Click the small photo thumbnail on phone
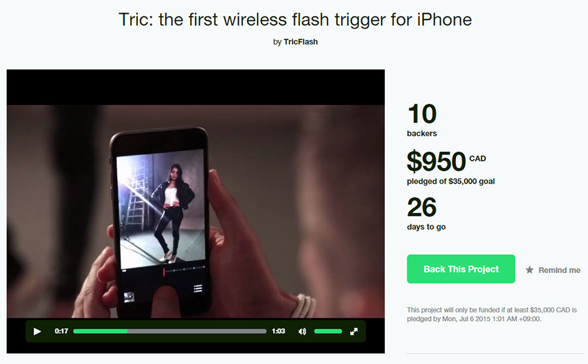588x364 pixels. (x=129, y=297)
